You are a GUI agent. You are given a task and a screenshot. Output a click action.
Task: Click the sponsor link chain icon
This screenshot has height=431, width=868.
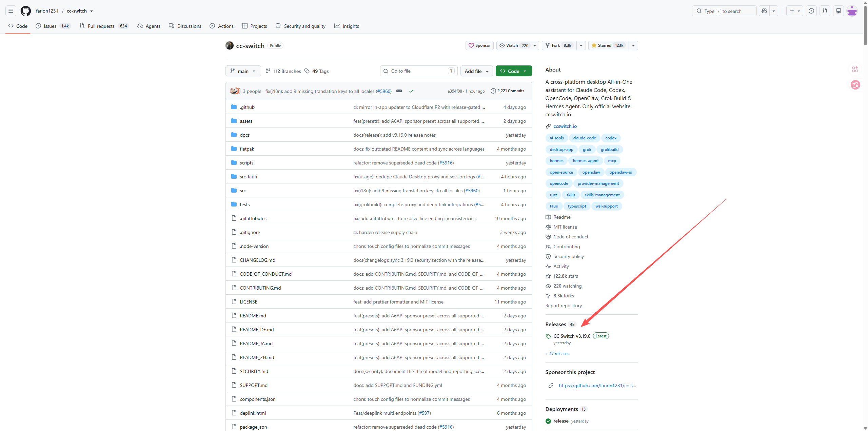[551, 386]
